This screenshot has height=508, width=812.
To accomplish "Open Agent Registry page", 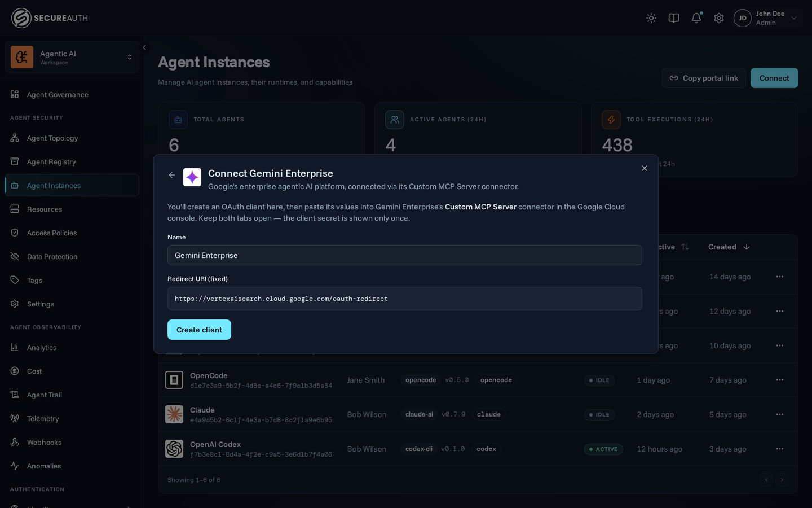I will click(72, 161).
